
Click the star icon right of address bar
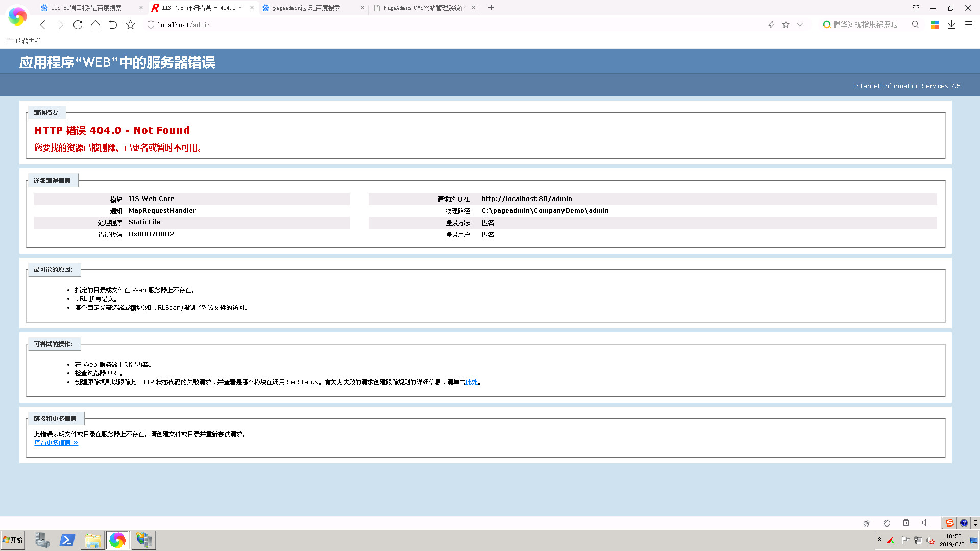(786, 24)
